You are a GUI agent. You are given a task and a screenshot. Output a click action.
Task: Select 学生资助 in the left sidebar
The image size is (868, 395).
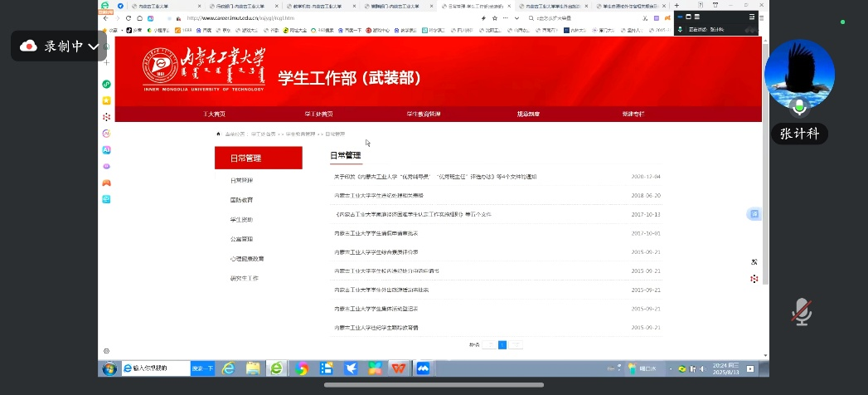(x=242, y=220)
